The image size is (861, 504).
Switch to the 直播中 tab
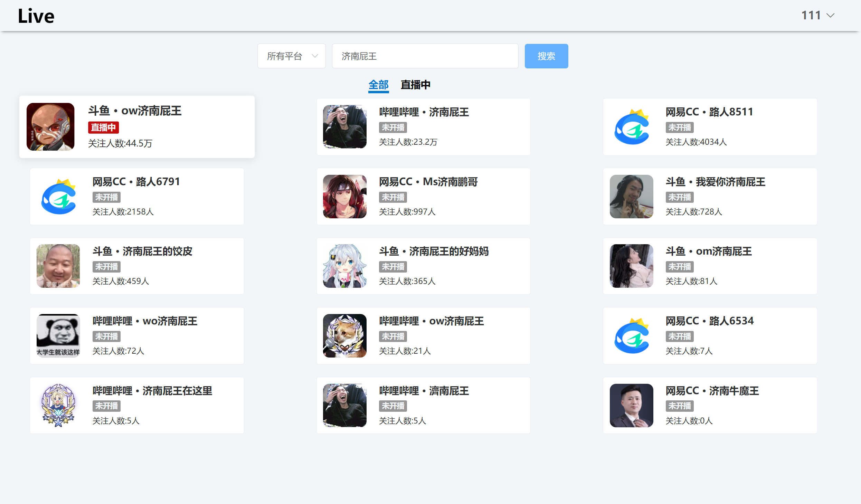pos(415,85)
